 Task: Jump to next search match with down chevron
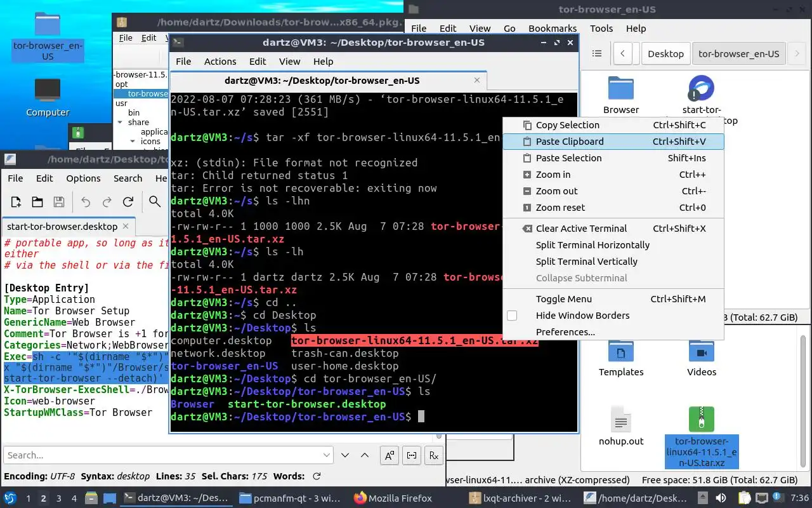345,455
